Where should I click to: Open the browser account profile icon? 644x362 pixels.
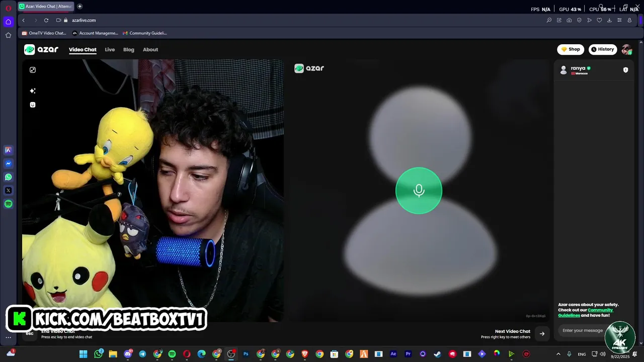tap(629, 20)
